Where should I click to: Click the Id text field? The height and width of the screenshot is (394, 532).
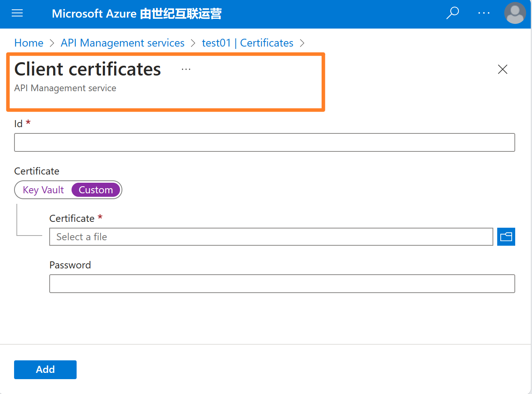tap(264, 142)
